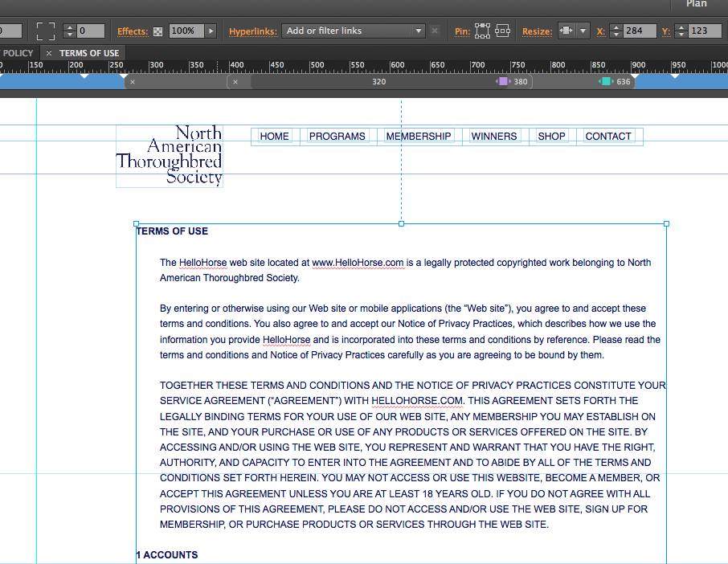Viewport: 728px width, 564px height.
Task: Click the top-right handle of the text frame
Action: pyautogui.click(x=666, y=223)
